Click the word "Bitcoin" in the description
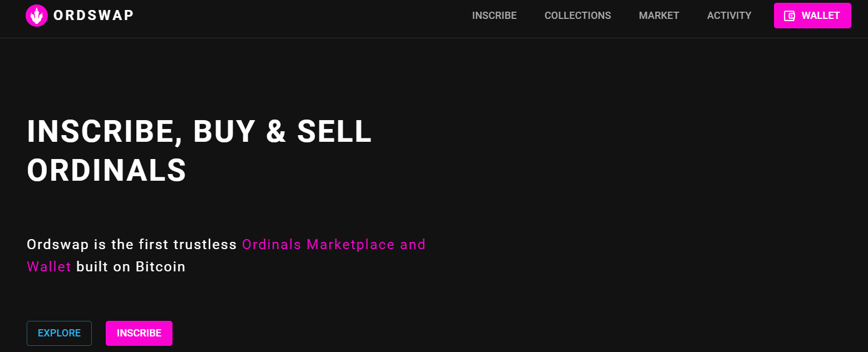This screenshot has height=352, width=868. pos(160,266)
